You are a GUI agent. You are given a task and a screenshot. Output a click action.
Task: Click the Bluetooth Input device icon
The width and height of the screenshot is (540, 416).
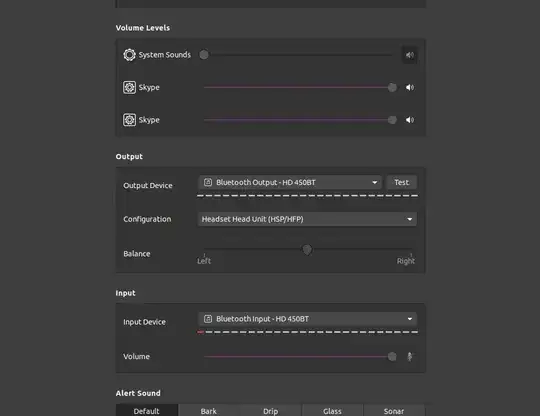click(208, 319)
